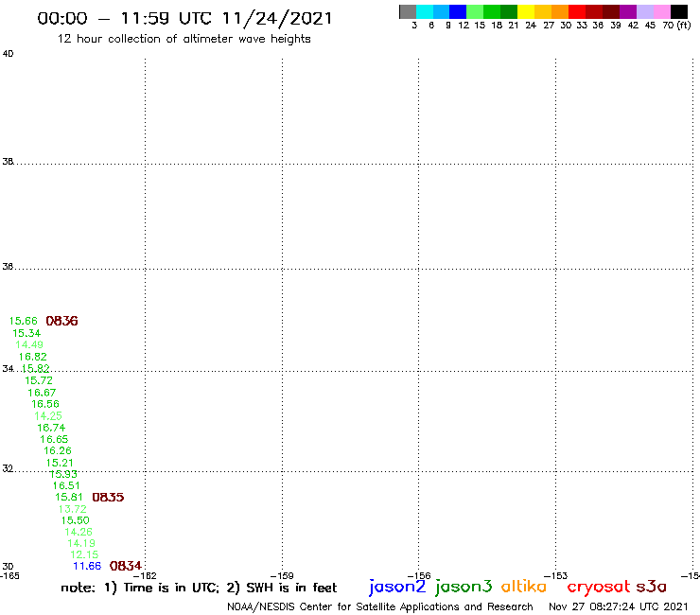
Task: Click wave height value 16.65
Action: point(55,439)
